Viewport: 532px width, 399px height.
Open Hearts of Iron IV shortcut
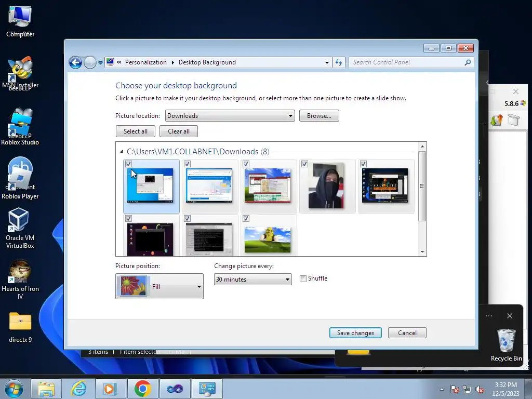(20, 280)
